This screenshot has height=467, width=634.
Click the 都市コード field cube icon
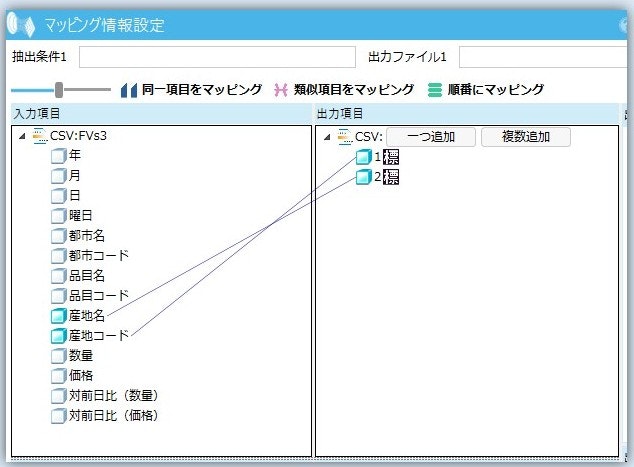click(59, 256)
